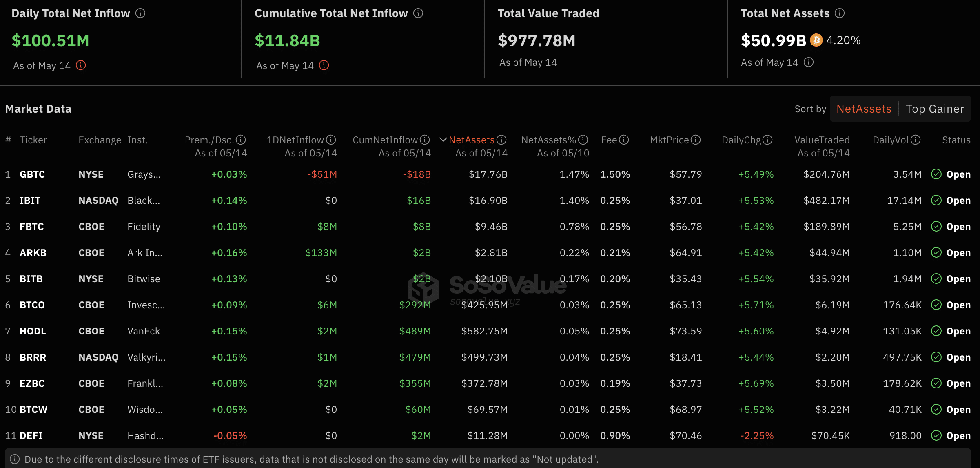The width and height of the screenshot is (980, 468).
Task: Open NetAssets% column info icon
Action: (x=583, y=140)
